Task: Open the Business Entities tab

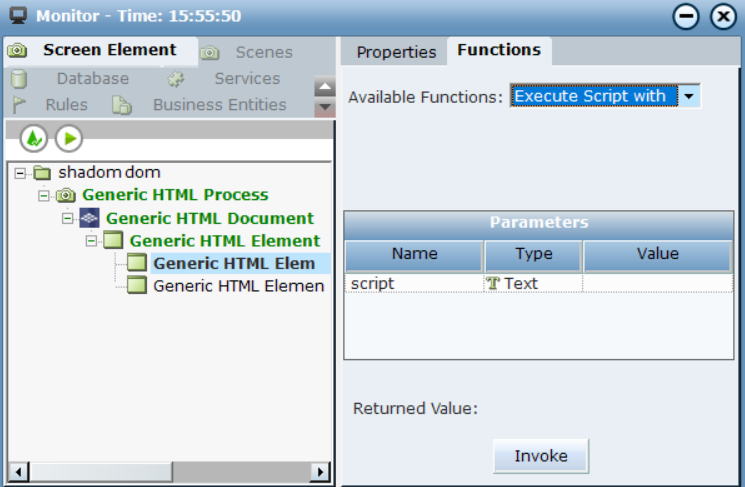Action: 219,105
